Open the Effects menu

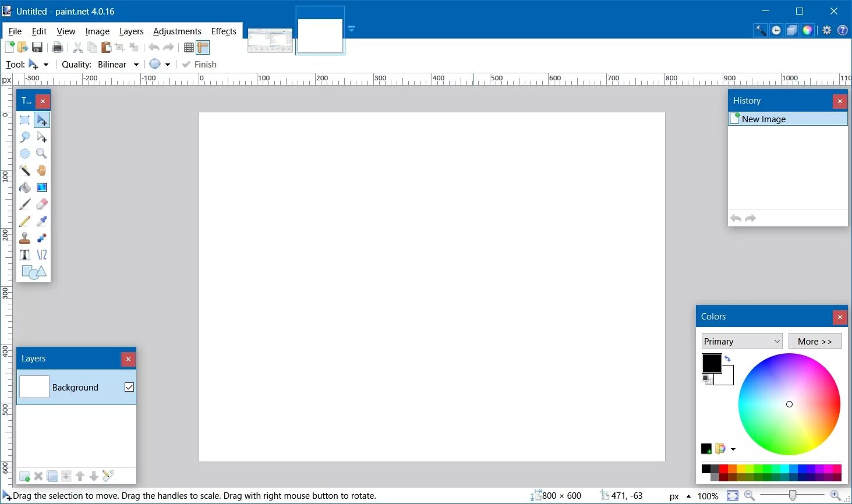[x=224, y=31]
